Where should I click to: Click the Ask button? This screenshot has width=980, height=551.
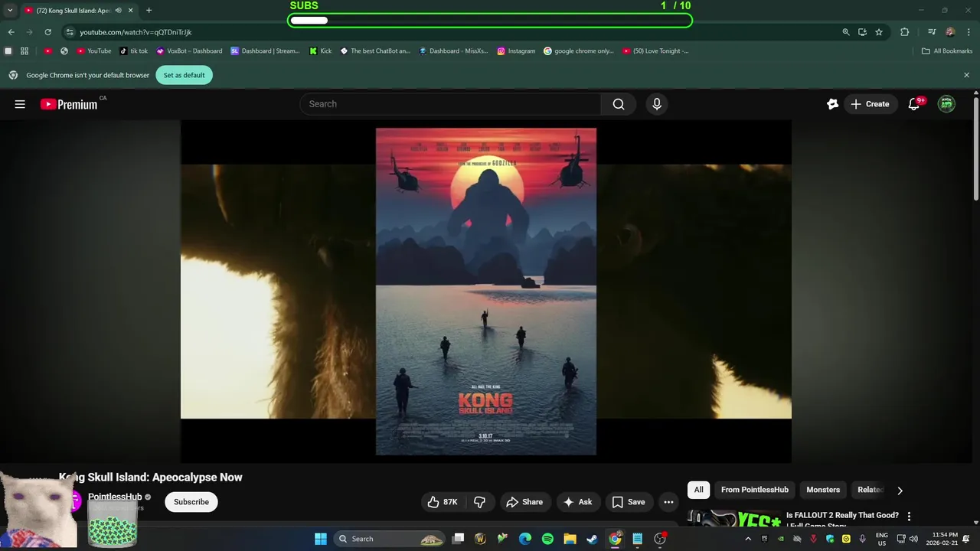pos(578,502)
